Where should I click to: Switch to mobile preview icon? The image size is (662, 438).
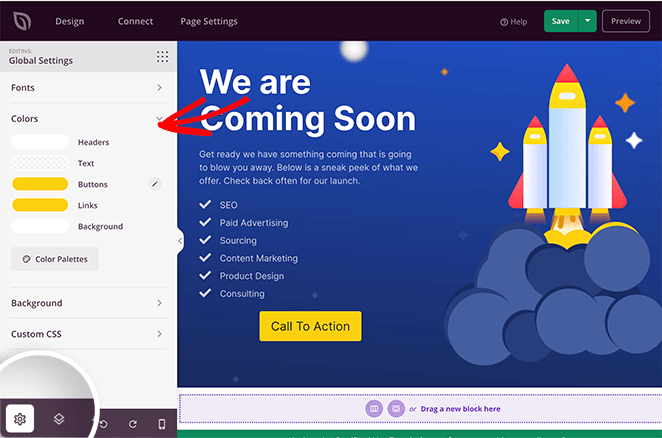pyautogui.click(x=162, y=424)
